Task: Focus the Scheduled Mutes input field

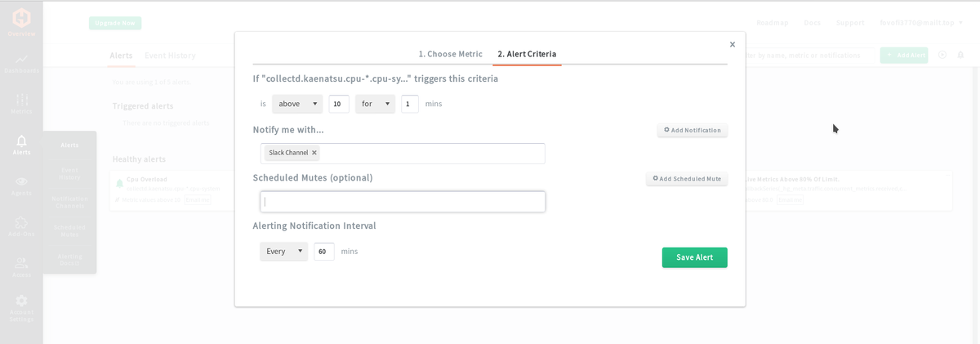Action: pos(403,202)
